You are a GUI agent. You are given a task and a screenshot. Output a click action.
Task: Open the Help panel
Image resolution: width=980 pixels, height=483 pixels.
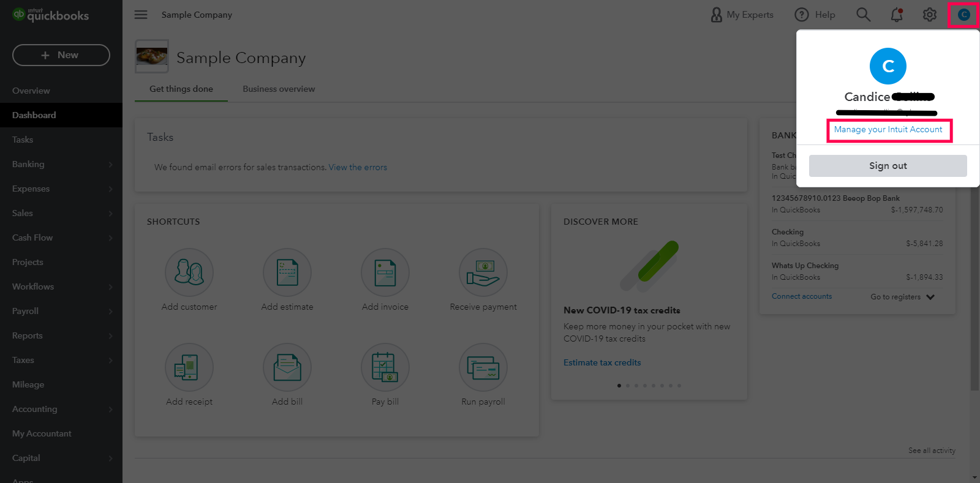coord(815,15)
